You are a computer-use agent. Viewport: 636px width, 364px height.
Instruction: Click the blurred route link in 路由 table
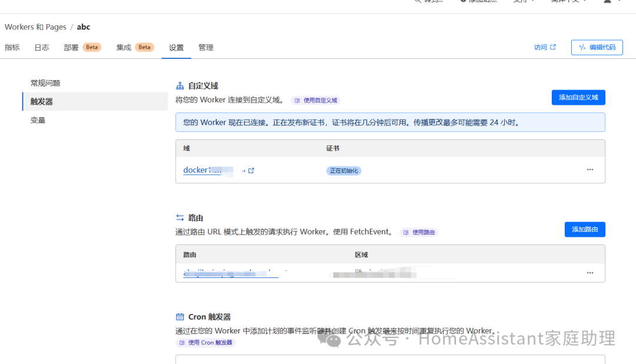[231, 273]
